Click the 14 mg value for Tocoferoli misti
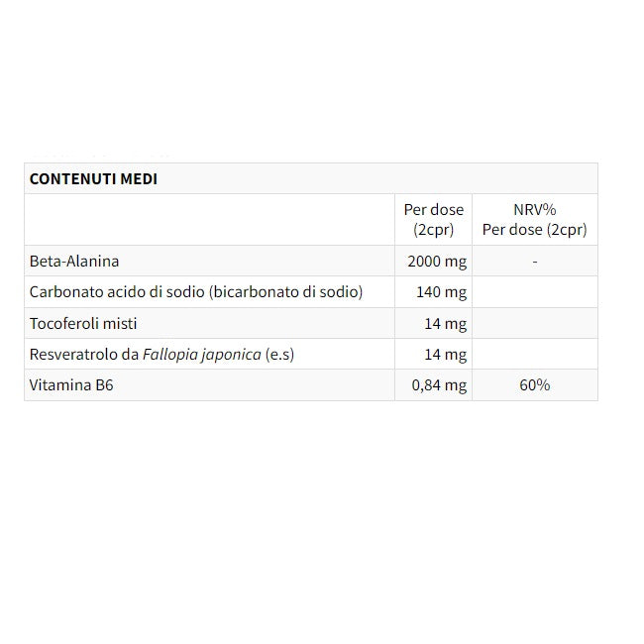This screenshot has height=644, width=644. [445, 323]
